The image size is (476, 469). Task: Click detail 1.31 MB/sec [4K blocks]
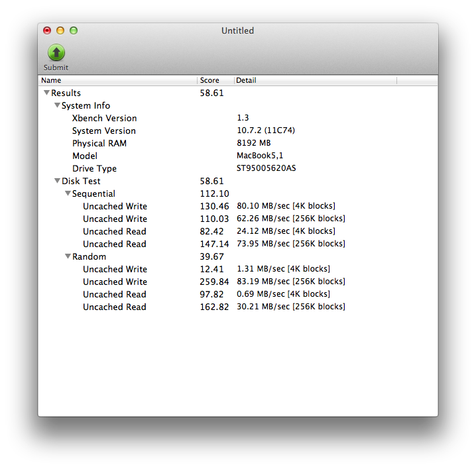coord(284,269)
